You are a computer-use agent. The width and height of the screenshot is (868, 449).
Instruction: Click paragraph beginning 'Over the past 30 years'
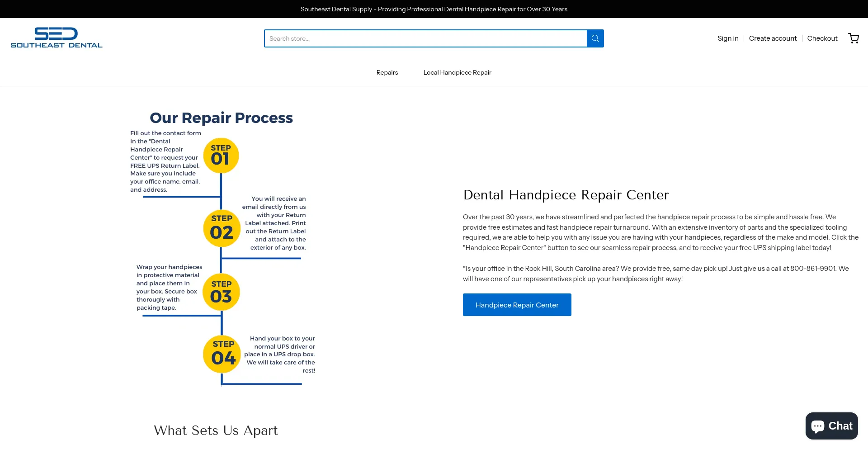pos(660,232)
